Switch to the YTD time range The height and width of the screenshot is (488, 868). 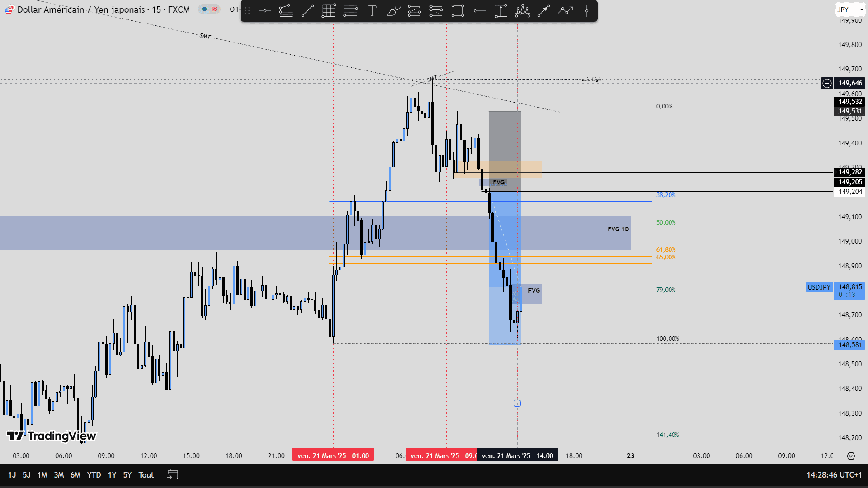[94, 475]
